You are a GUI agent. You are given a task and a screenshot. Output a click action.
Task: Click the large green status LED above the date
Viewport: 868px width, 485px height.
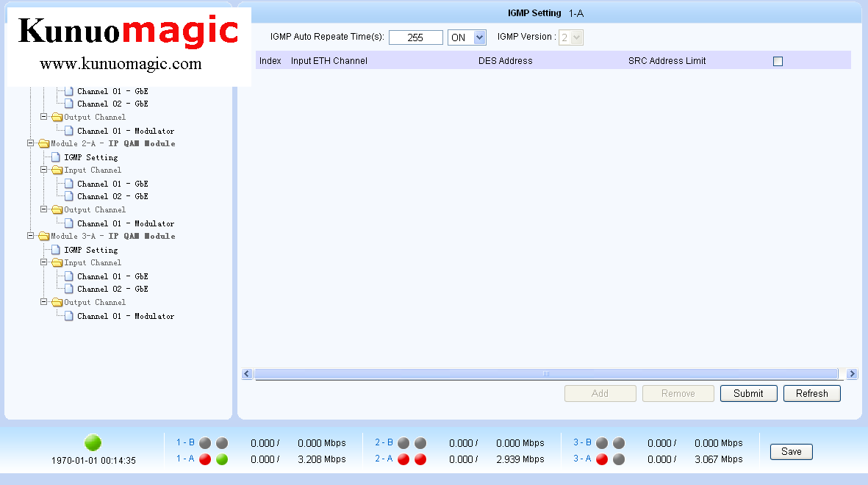[93, 443]
